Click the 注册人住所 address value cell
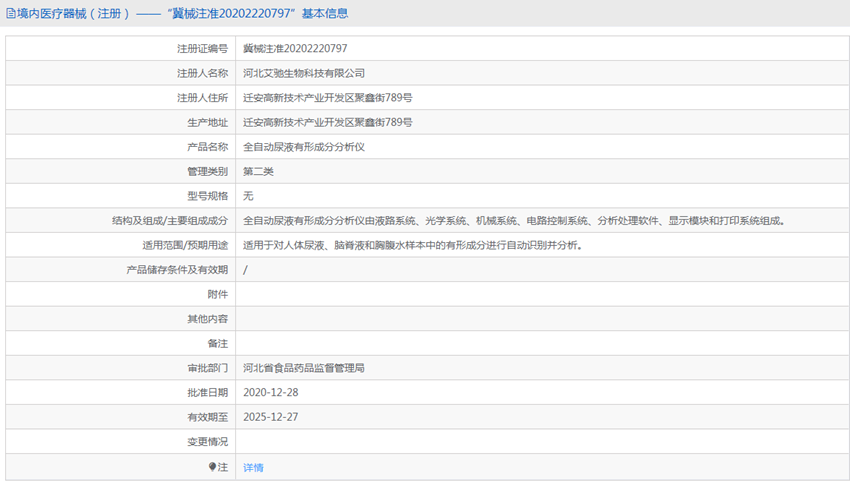 tap(542, 98)
